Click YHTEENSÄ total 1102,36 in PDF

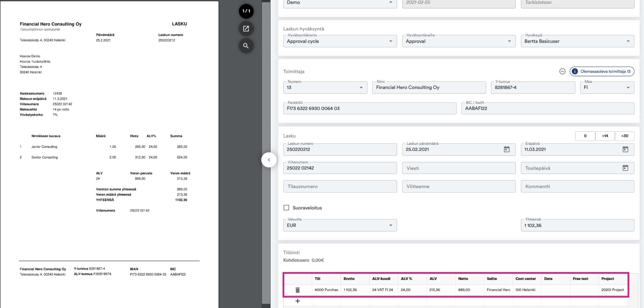coord(181,200)
